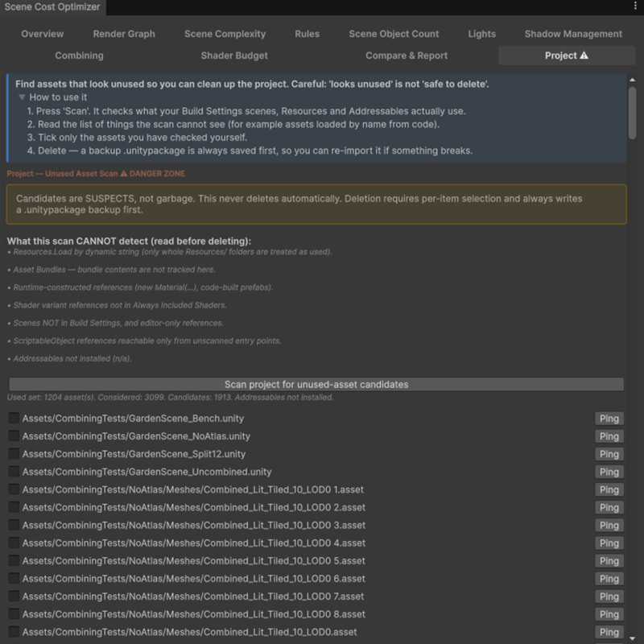Ping Combined_Lit_Tiled_10_LOD0 6.asset
The height and width of the screenshot is (644, 644).
609,579
